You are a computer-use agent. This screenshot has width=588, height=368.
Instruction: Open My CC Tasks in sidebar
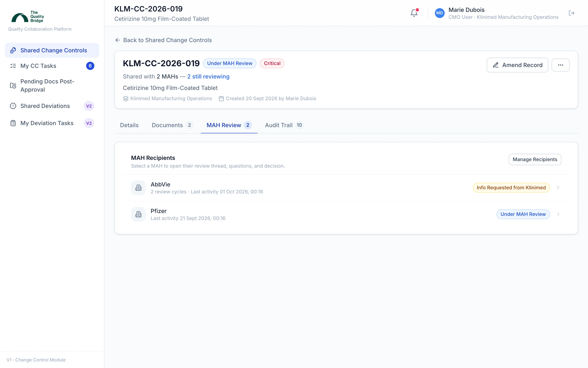click(x=52, y=66)
